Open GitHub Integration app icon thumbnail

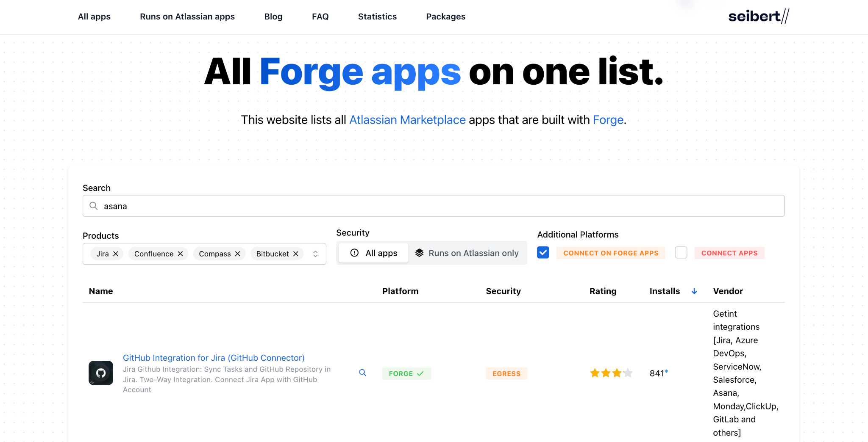[x=101, y=373]
